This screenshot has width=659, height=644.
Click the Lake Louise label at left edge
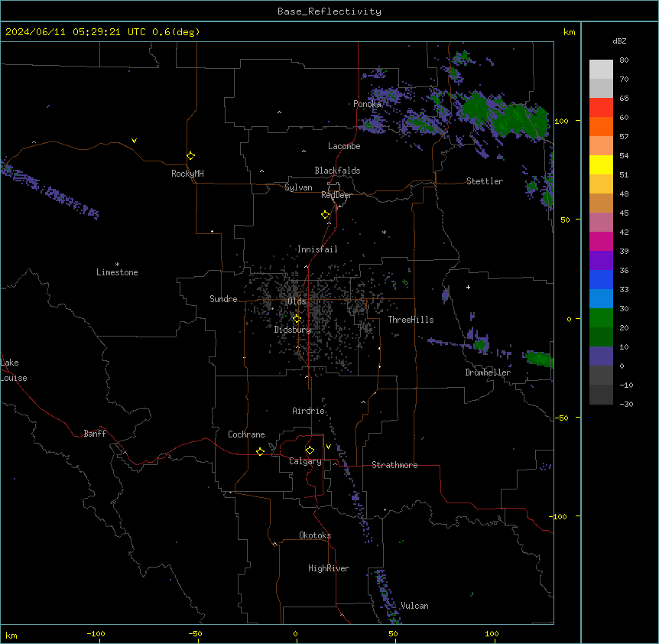(14, 370)
